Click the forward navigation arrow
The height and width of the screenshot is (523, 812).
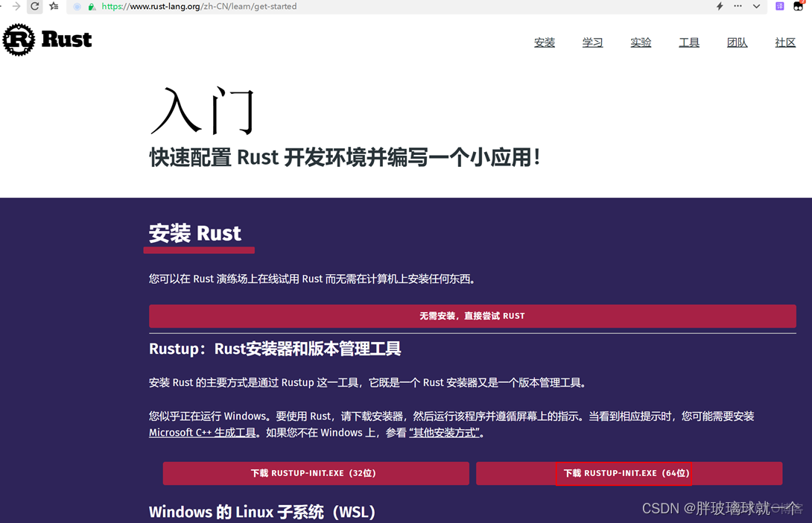tap(17, 6)
